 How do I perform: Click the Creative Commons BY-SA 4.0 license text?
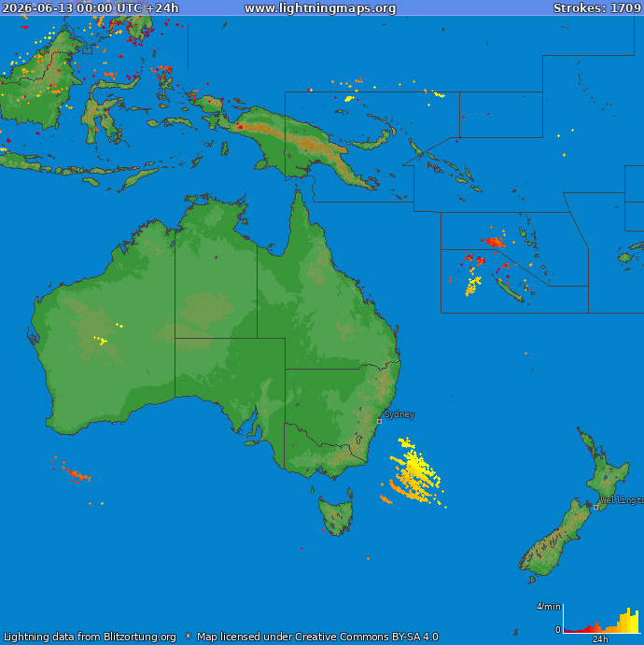tap(367, 637)
